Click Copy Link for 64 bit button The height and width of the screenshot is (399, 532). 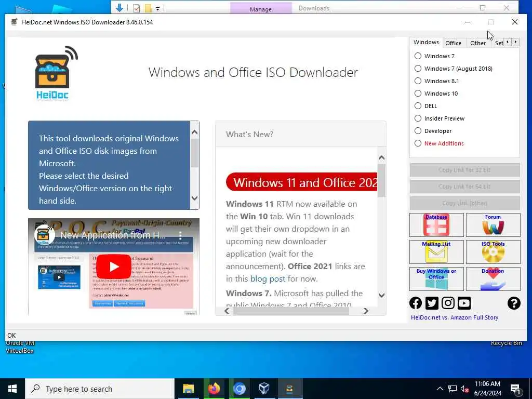coord(464,187)
